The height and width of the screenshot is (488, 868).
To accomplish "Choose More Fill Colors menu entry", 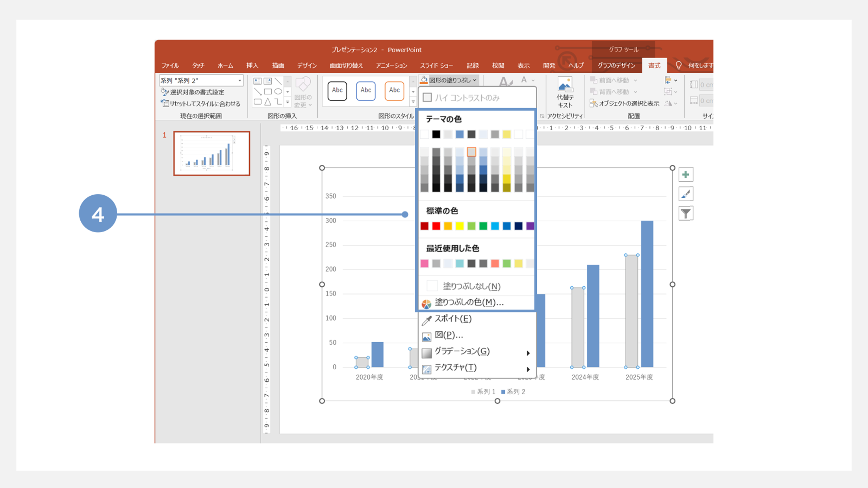I will [x=477, y=302].
